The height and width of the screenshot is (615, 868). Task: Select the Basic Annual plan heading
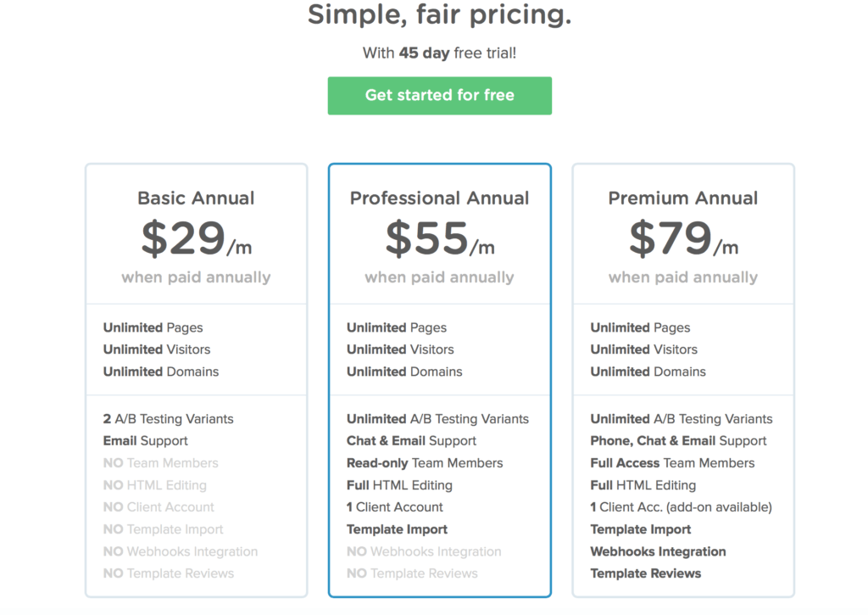point(196,198)
